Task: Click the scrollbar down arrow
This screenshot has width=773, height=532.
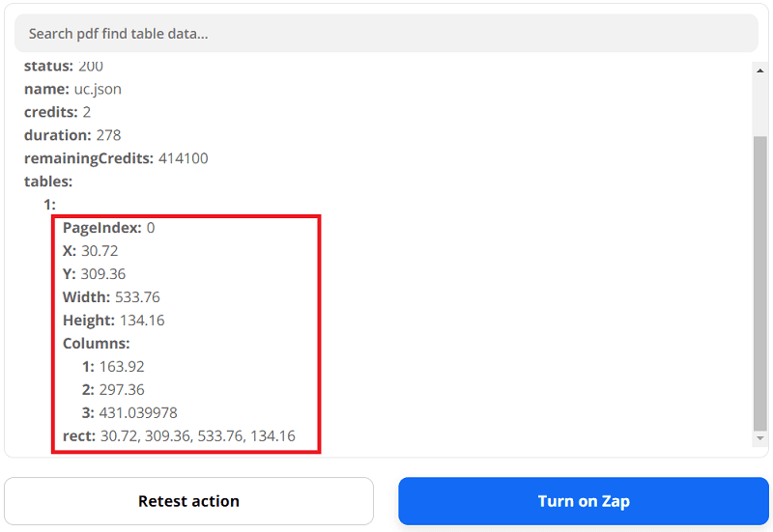Action: point(760,438)
